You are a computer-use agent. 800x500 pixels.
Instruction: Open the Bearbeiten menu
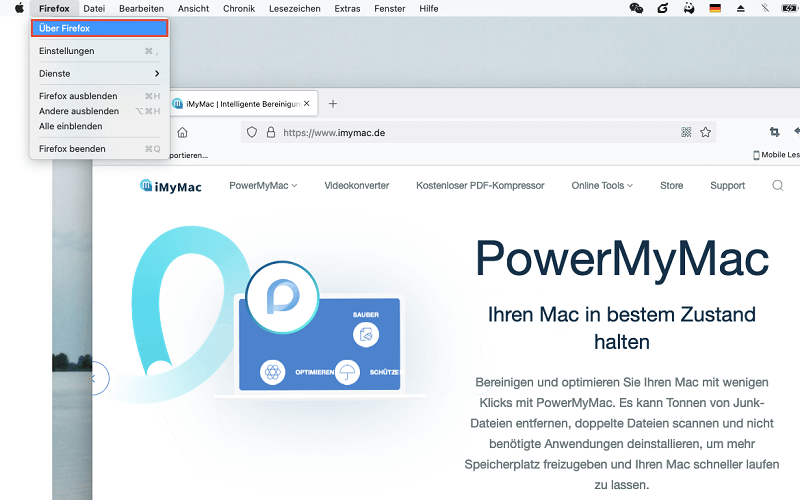[x=141, y=8]
